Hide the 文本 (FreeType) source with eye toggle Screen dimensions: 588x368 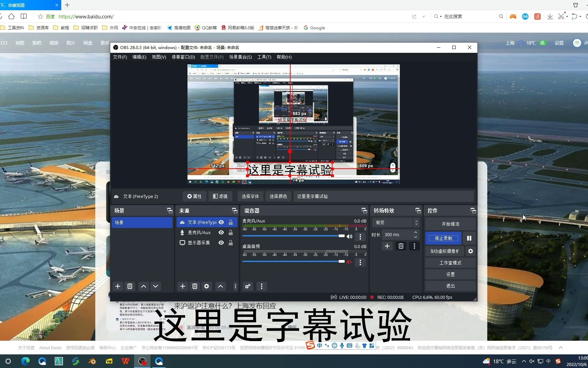click(x=221, y=222)
